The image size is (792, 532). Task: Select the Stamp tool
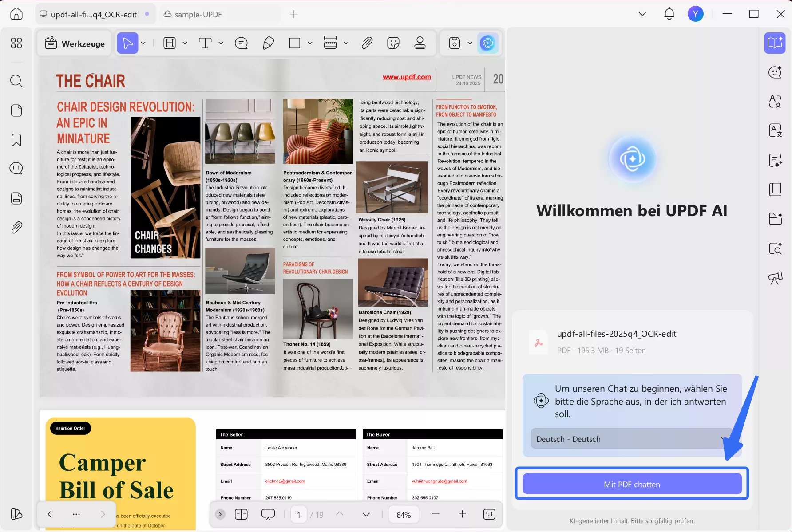coord(420,43)
